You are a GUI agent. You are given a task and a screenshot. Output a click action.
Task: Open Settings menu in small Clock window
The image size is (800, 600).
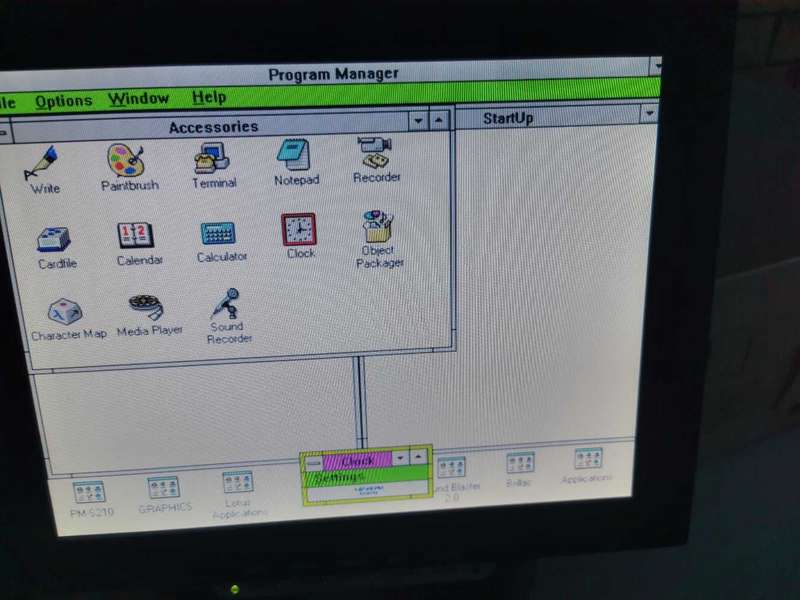point(338,478)
